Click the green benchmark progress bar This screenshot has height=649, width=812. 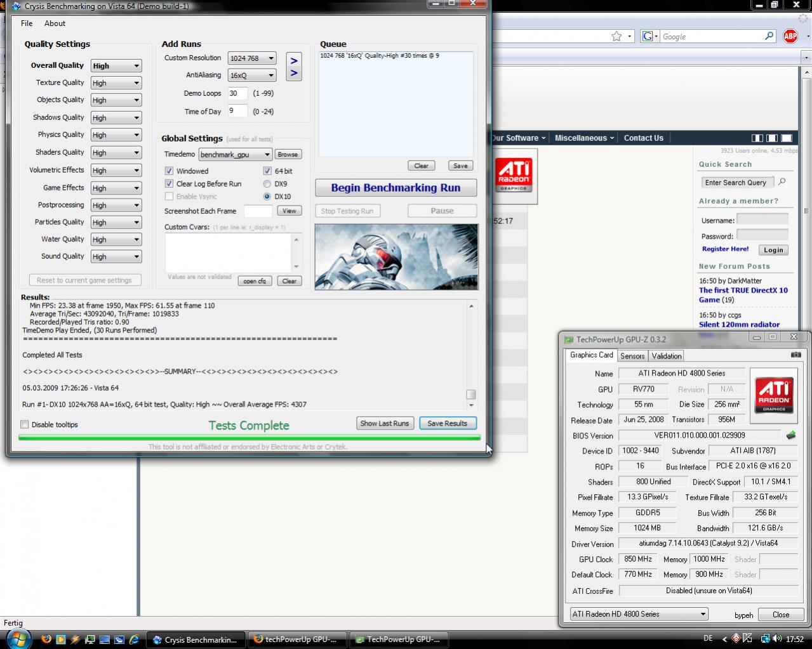pos(249,437)
